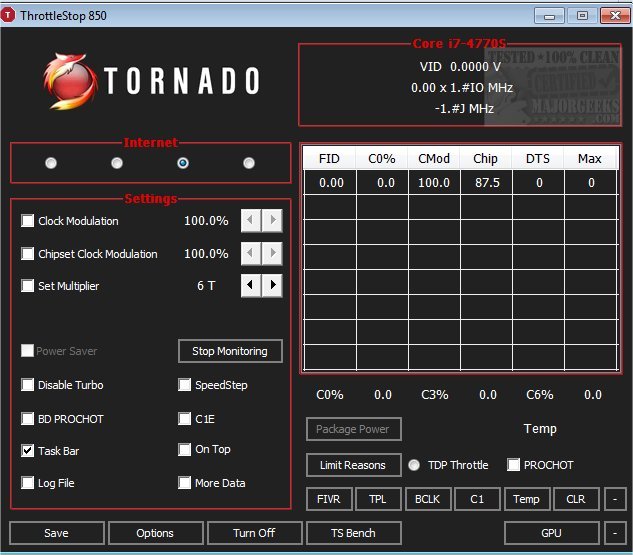This screenshot has height=555, width=633.
Task: Click the Stop Monitoring button
Action: point(230,351)
